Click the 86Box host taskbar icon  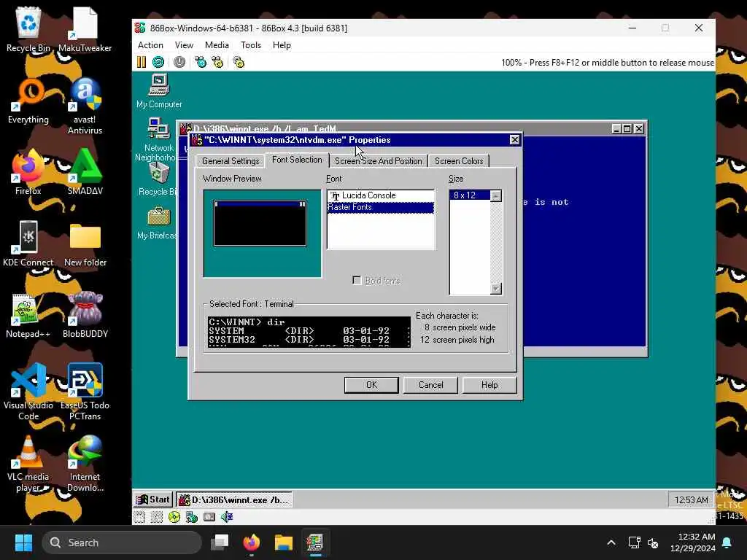[x=315, y=542]
